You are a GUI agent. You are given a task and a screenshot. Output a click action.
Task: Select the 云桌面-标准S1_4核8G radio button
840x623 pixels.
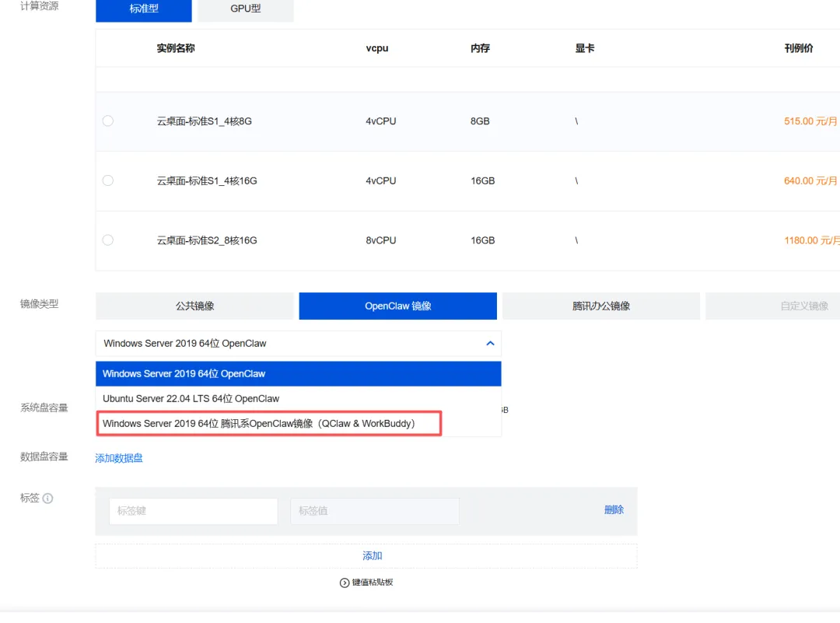[x=108, y=121]
